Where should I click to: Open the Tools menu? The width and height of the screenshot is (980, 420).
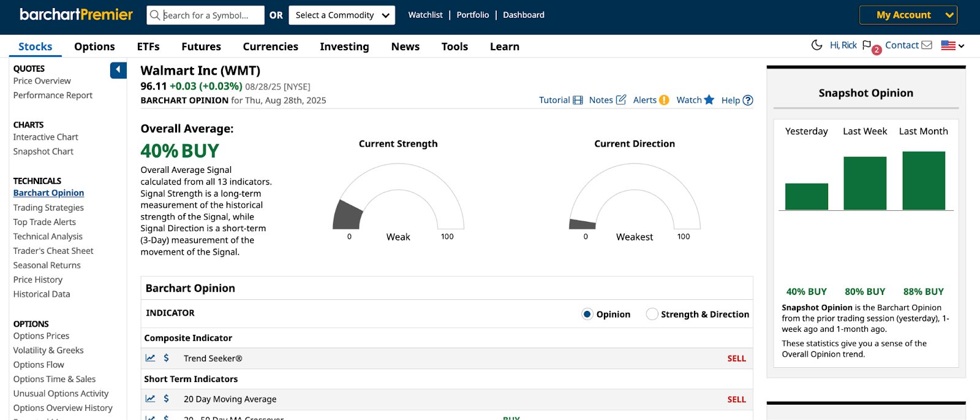[x=454, y=47]
